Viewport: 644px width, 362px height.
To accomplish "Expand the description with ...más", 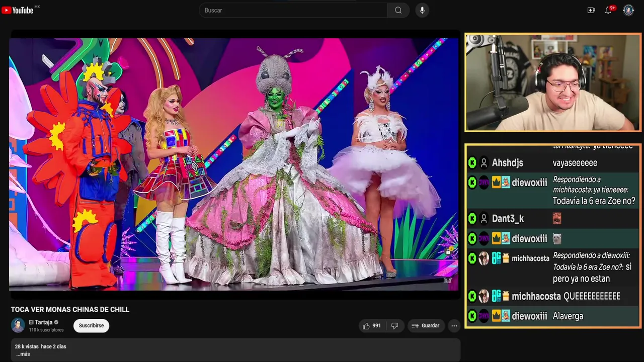I will click(23, 354).
